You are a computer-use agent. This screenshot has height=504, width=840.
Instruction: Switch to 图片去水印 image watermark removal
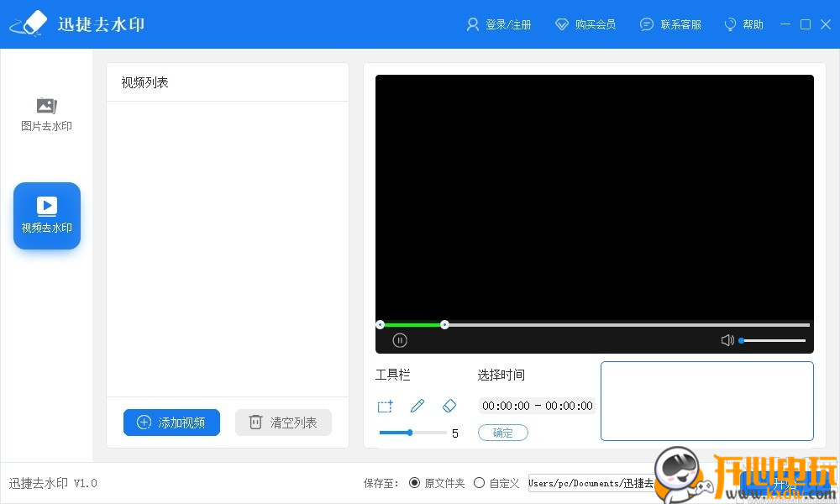pos(46,113)
